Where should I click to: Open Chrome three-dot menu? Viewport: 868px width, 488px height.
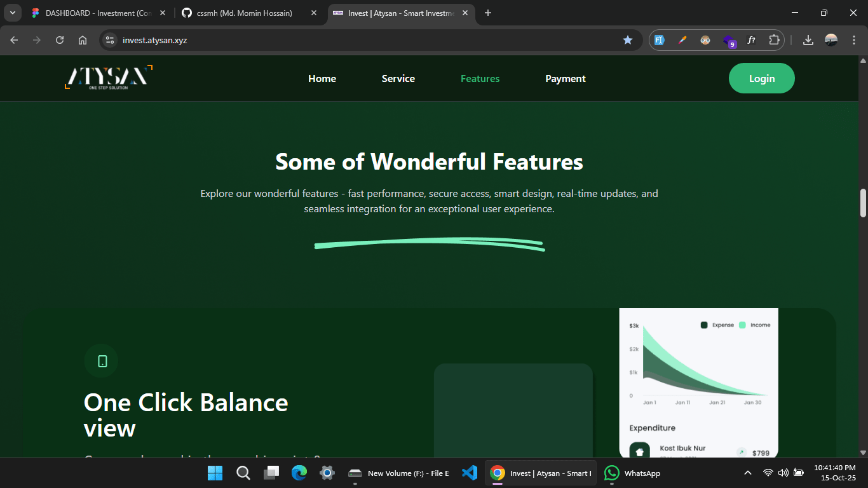pyautogui.click(x=851, y=40)
